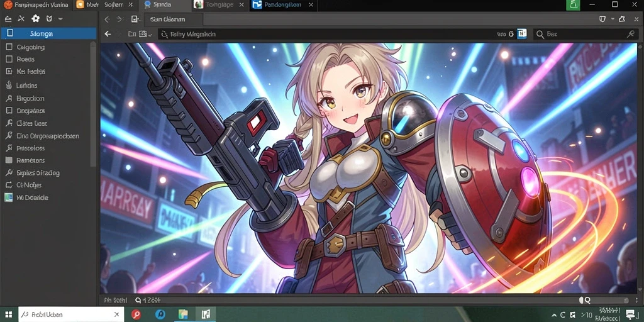Open the Windows Start menu
This screenshot has width=644, height=322.
[x=9, y=314]
